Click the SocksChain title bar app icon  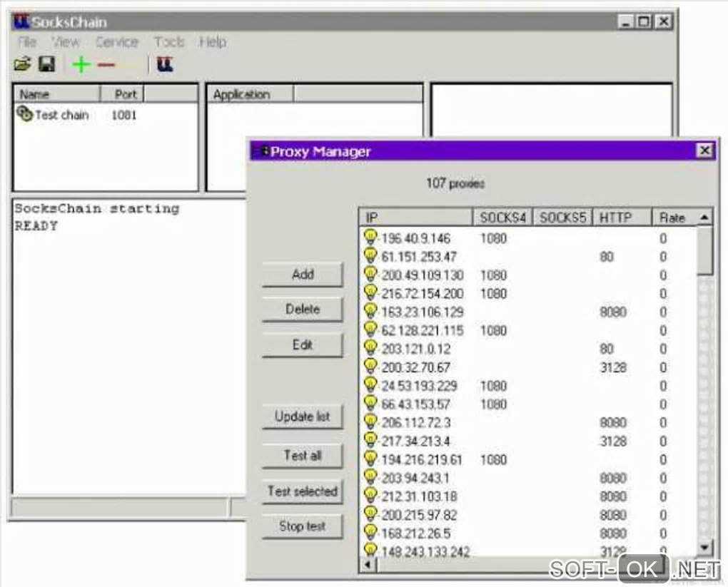pyautogui.click(x=21, y=21)
